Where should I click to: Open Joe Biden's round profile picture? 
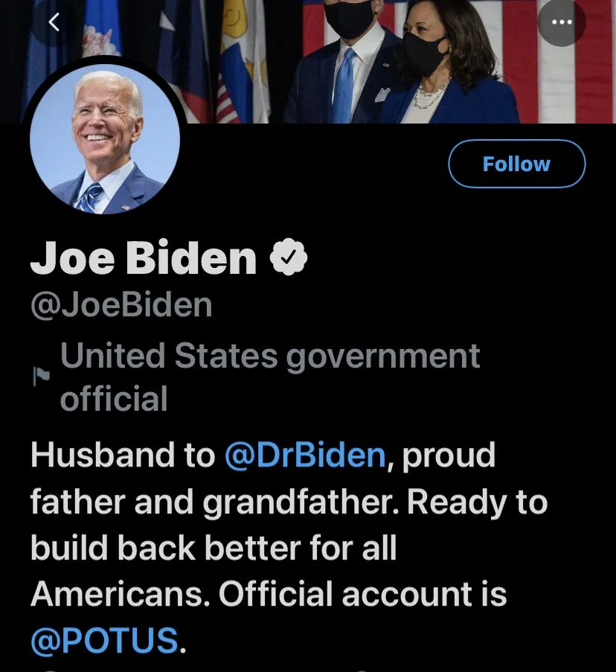(x=105, y=141)
